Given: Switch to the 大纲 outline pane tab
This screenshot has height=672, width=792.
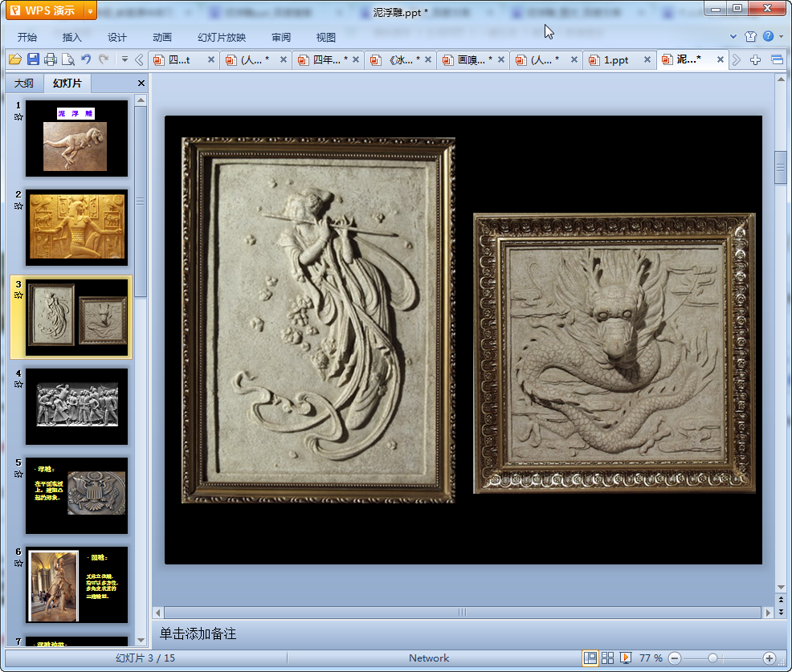Looking at the screenshot, I should [24, 83].
